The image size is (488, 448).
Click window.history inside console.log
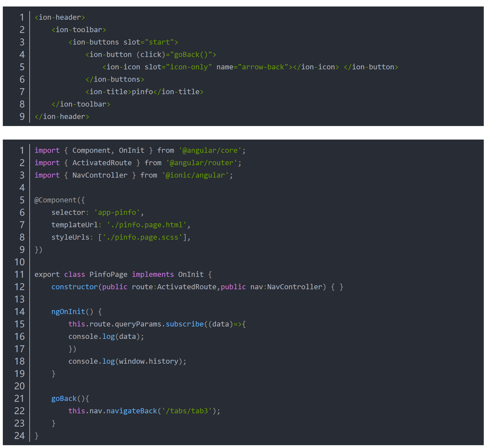coord(148,361)
